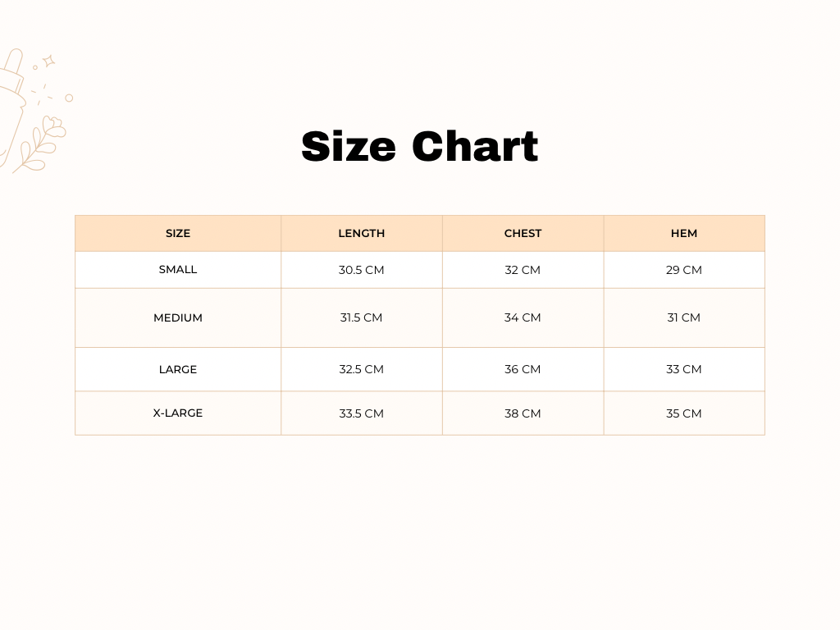This screenshot has width=840, height=630.
Task: Click the small sparkle star decoration
Action: pos(48,61)
